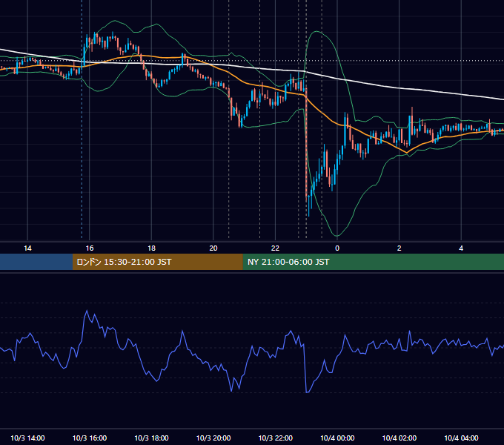This screenshot has height=445, width=504.
Task: Click the 20 hour label on price chart axis
Action: 213,248
